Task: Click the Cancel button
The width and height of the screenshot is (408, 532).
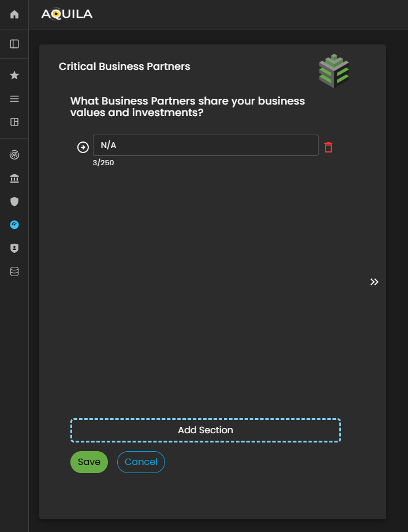Action: click(141, 462)
